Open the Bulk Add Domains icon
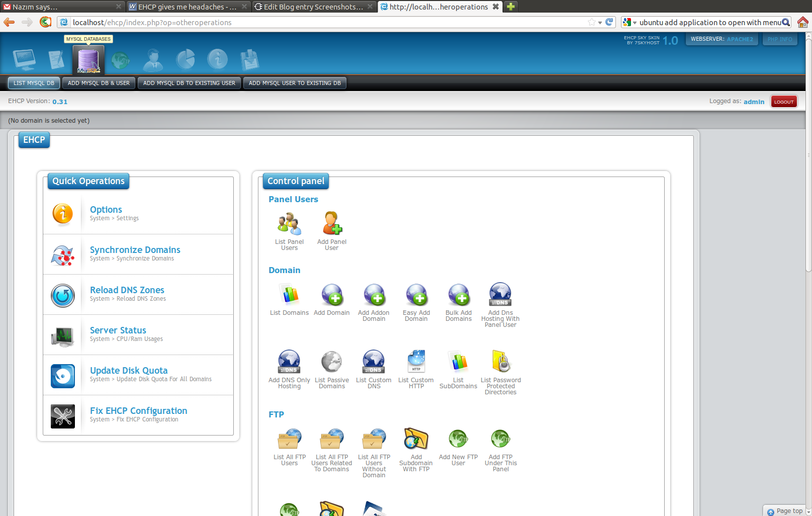This screenshot has width=812, height=516. (459, 295)
